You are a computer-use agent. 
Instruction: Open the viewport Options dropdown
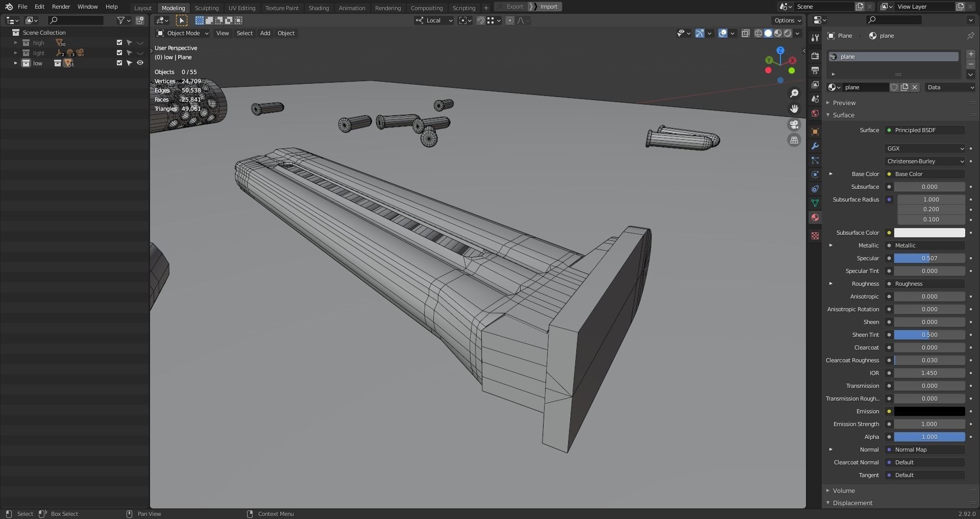pos(788,20)
